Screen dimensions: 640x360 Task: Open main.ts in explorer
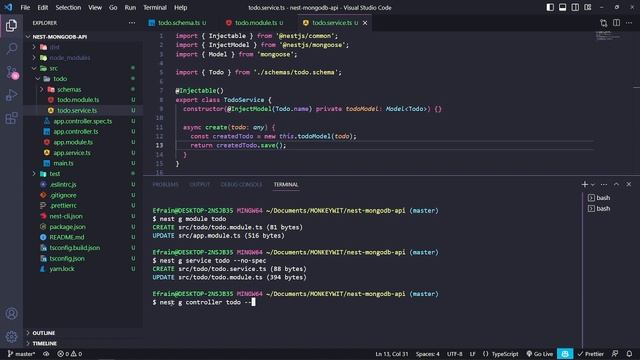point(63,163)
